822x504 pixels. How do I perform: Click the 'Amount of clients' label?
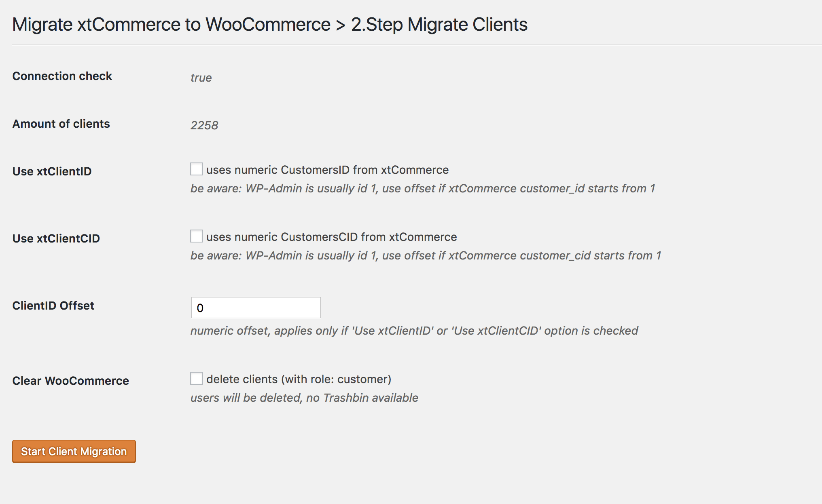(x=61, y=124)
